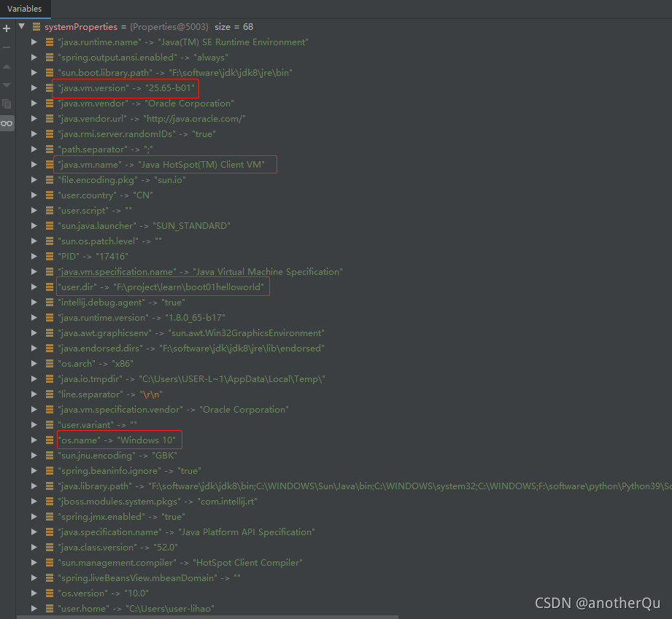The height and width of the screenshot is (619, 672).
Task: Expand the "java.vendor.url" entry
Action: 34,119
